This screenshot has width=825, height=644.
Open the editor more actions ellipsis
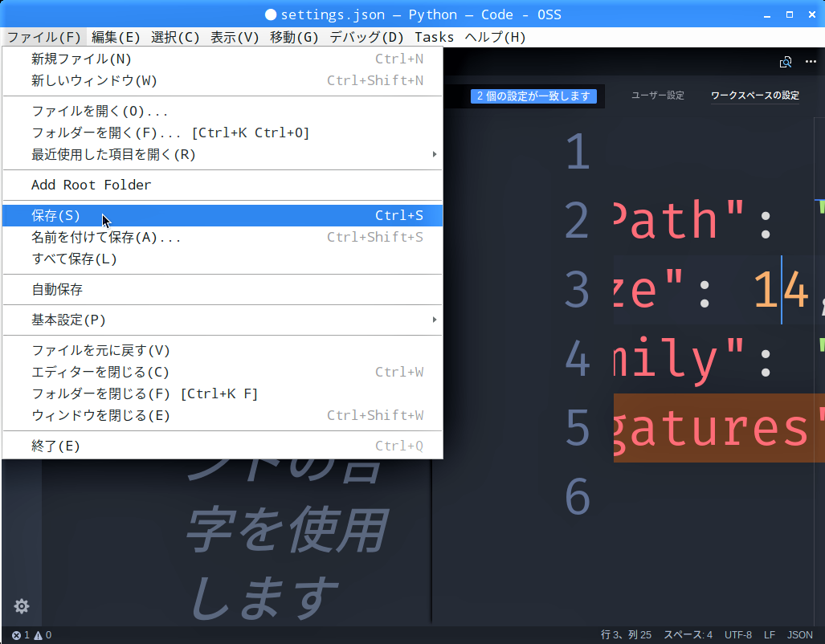[811, 62]
